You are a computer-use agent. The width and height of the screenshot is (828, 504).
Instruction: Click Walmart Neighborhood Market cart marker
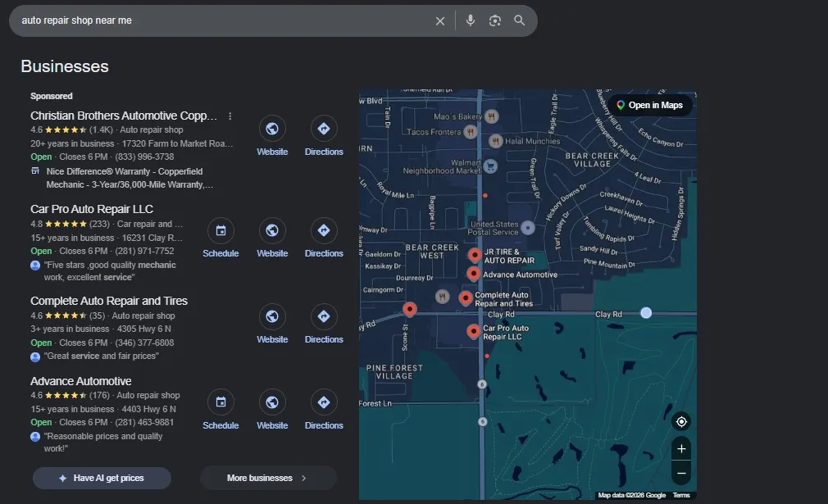[490, 166]
